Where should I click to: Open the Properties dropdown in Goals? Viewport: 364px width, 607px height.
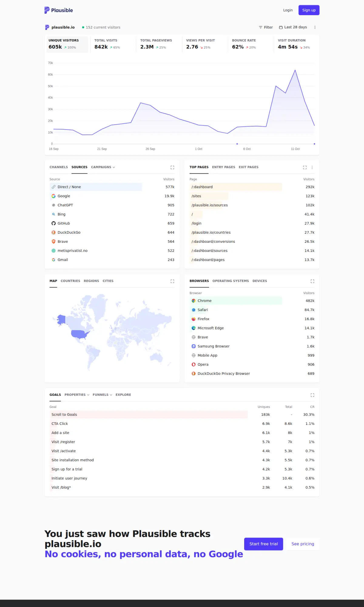click(77, 395)
